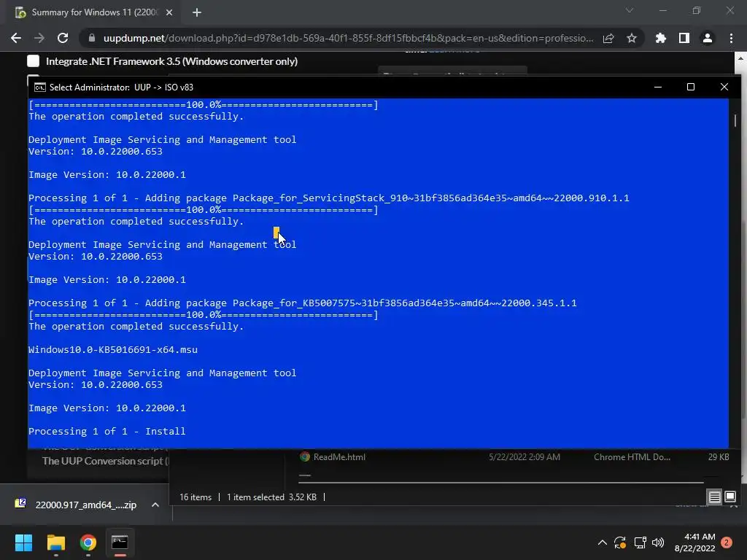Click the Chrome HTML Do... type cell
Viewport: 747px width, 560px height.
tap(632, 457)
